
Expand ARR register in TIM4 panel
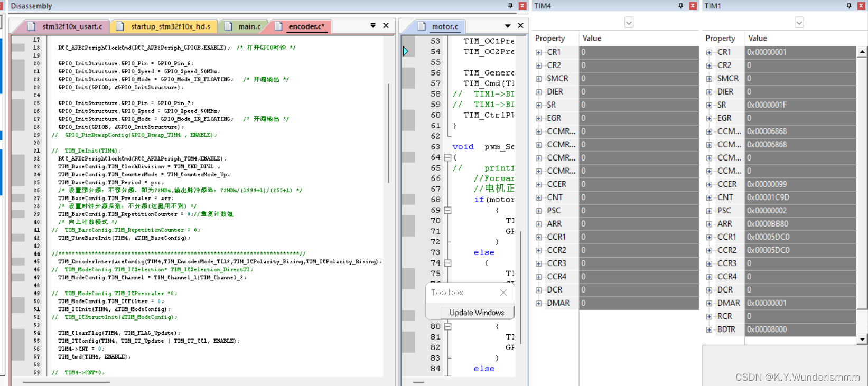pyautogui.click(x=539, y=224)
